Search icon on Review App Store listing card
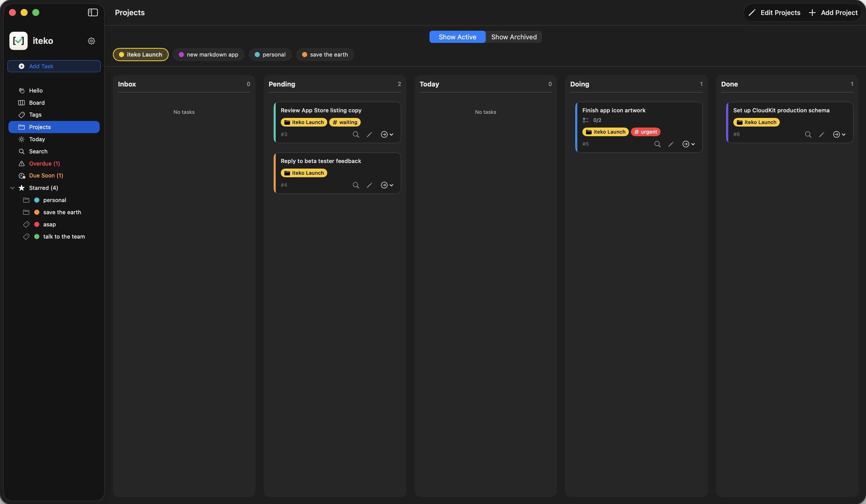 pos(356,135)
